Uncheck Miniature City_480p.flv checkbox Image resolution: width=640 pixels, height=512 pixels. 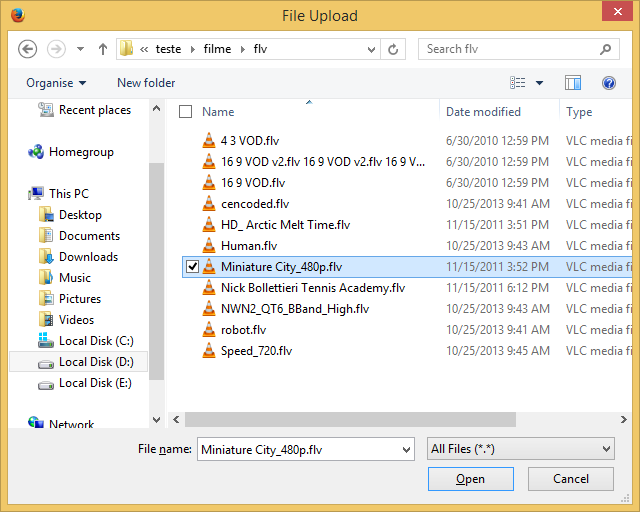click(192, 267)
